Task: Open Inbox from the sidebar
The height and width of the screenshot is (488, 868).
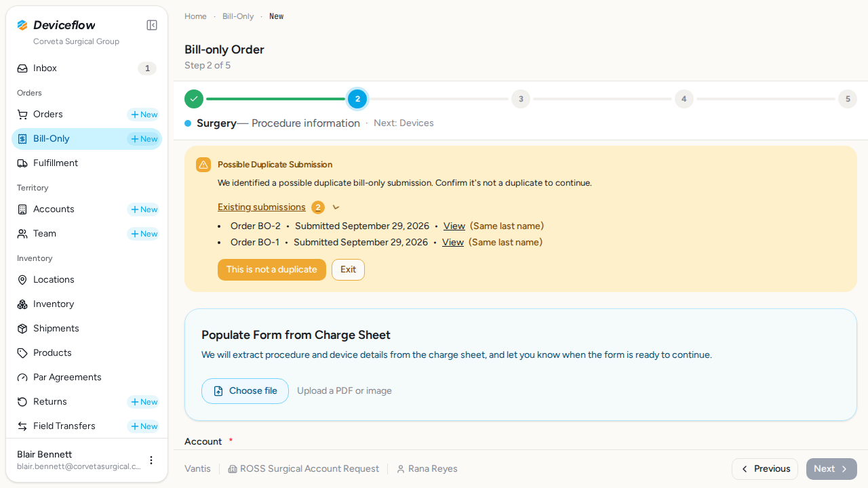Action: (87, 68)
